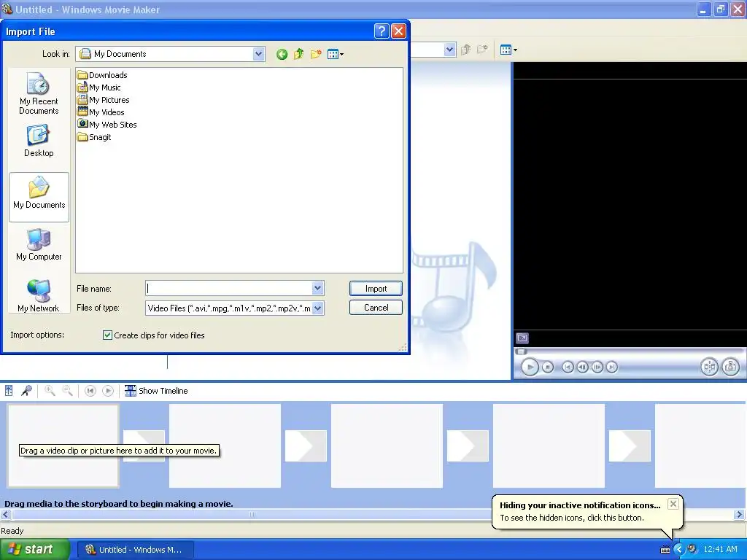Open My Computer from places bar
Image resolution: width=747 pixels, height=560 pixels.
coord(39,244)
